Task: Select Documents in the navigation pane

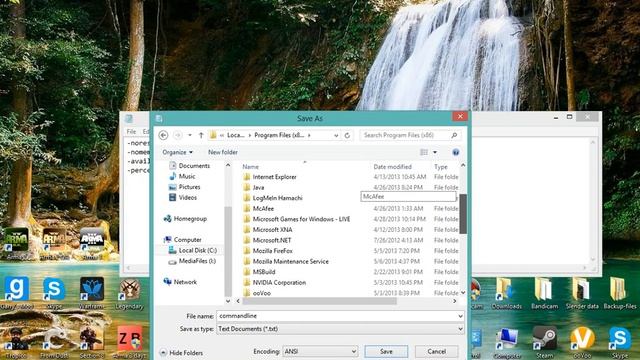Action: tap(194, 166)
